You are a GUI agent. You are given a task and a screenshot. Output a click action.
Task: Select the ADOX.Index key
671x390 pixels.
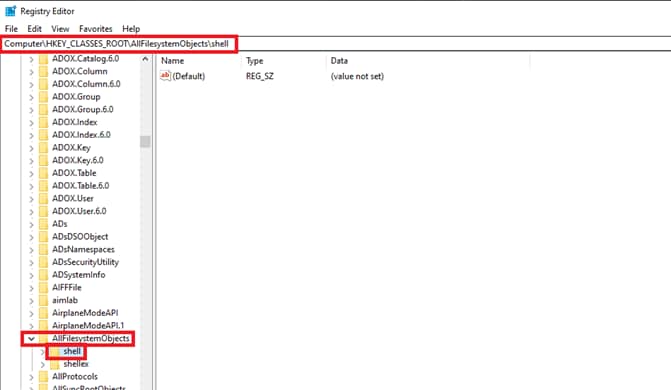point(74,122)
